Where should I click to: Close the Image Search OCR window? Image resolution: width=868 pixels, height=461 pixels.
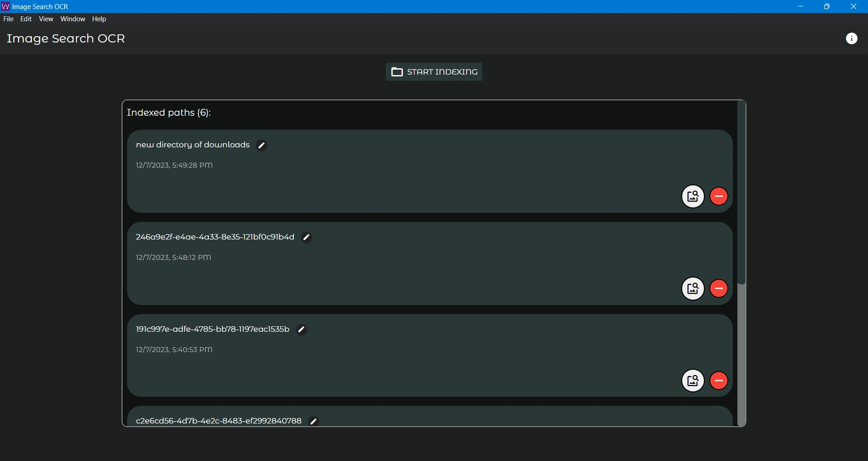pos(854,7)
